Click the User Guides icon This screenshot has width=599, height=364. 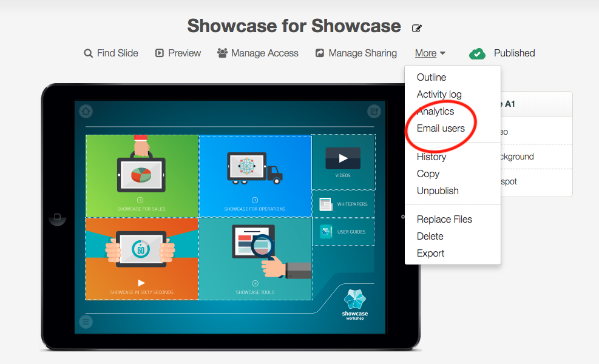pos(325,232)
